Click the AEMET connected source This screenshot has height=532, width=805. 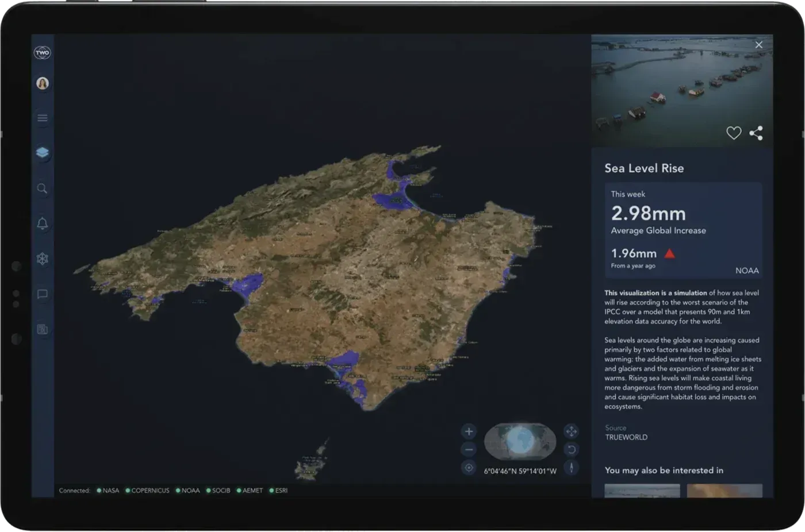pyautogui.click(x=250, y=491)
